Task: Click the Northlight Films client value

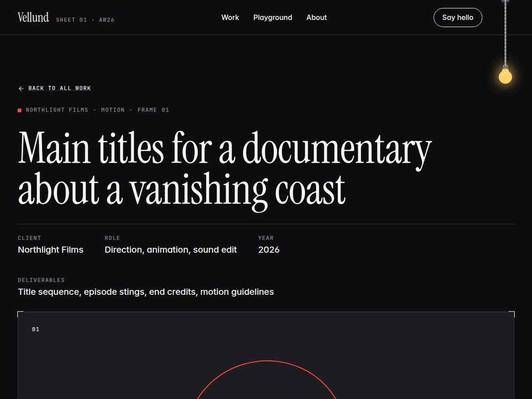Action: tap(51, 250)
